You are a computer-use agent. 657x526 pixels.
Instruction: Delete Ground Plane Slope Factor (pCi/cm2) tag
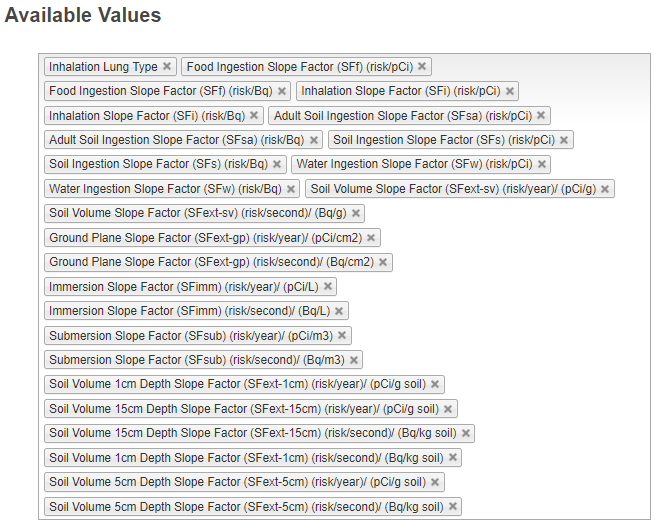click(371, 238)
